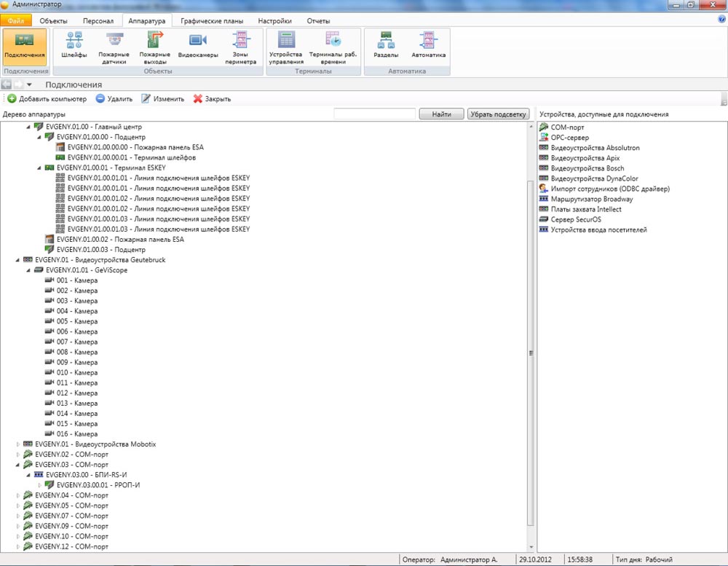
Task: Click the Терминалы раб. времени icon
Action: pos(331,47)
